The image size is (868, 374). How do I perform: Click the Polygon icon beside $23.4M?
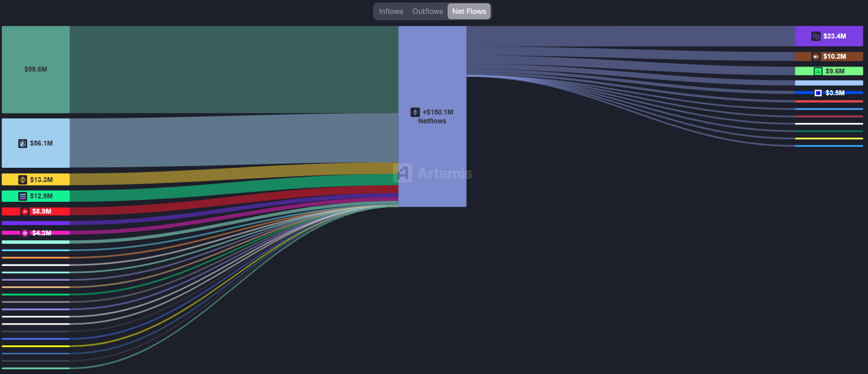816,37
